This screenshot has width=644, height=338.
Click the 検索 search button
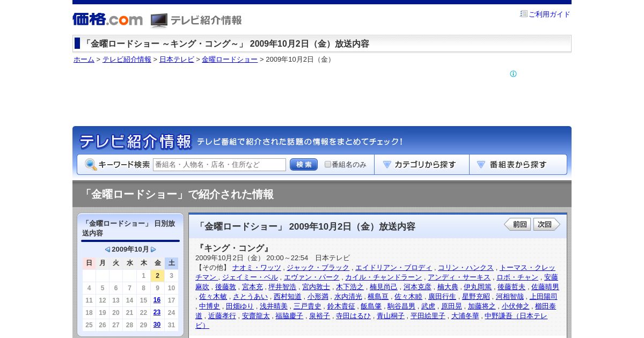click(x=304, y=165)
